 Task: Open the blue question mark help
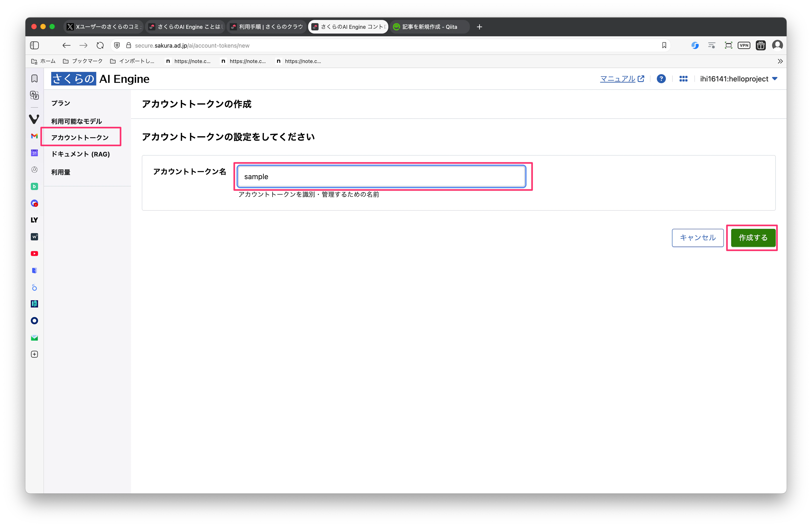(661, 78)
